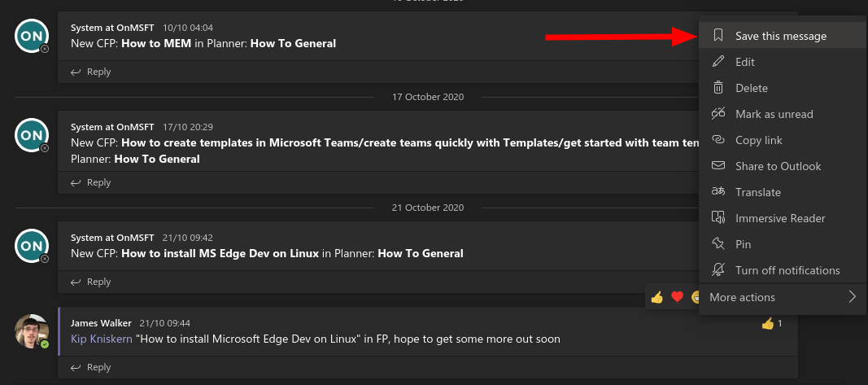Select Copy link option
868x385 pixels.
pyautogui.click(x=783, y=140)
